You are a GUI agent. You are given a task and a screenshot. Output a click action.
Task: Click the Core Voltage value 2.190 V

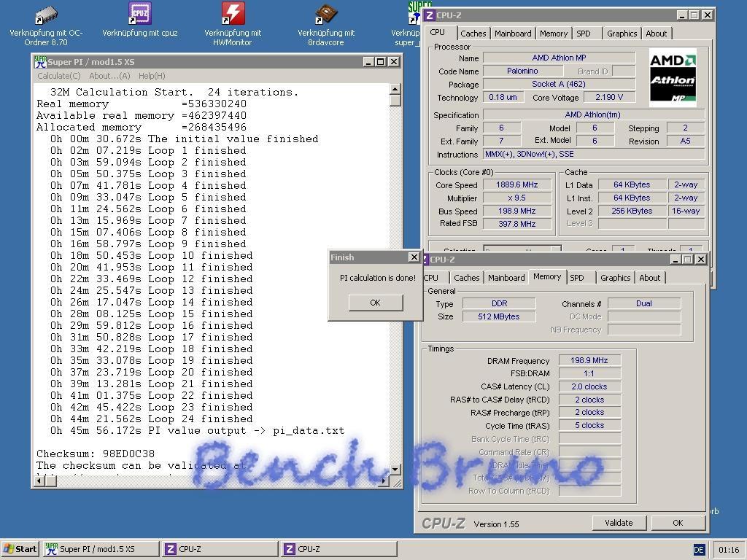[609, 97]
